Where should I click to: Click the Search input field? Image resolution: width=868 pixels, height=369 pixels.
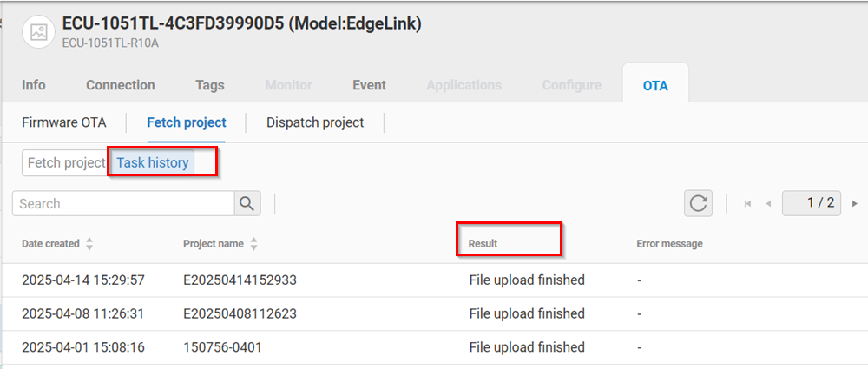[x=123, y=203]
